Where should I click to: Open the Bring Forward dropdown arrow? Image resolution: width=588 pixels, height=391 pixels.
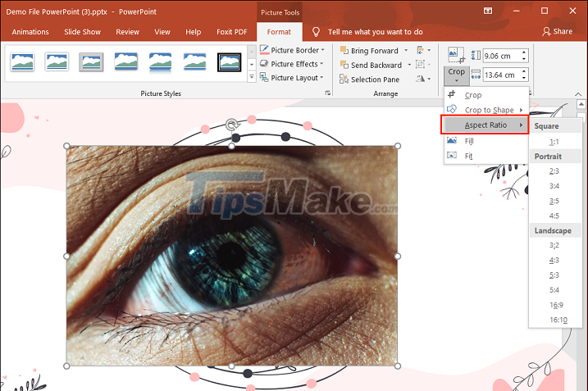pos(406,50)
